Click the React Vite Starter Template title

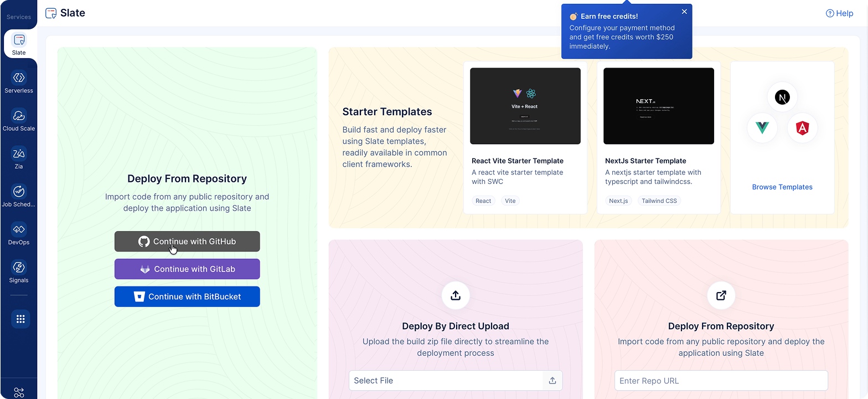(518, 161)
